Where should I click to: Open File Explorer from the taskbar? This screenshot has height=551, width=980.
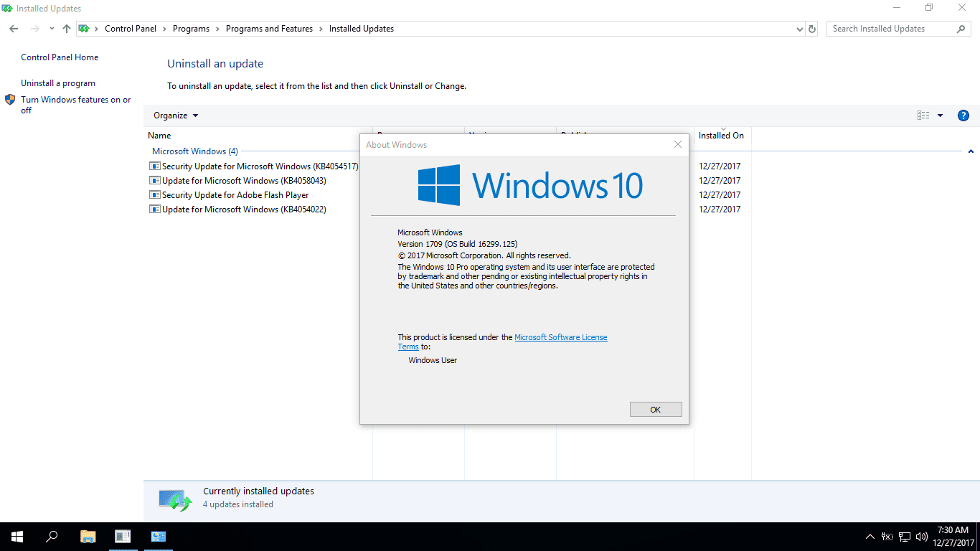(88, 536)
